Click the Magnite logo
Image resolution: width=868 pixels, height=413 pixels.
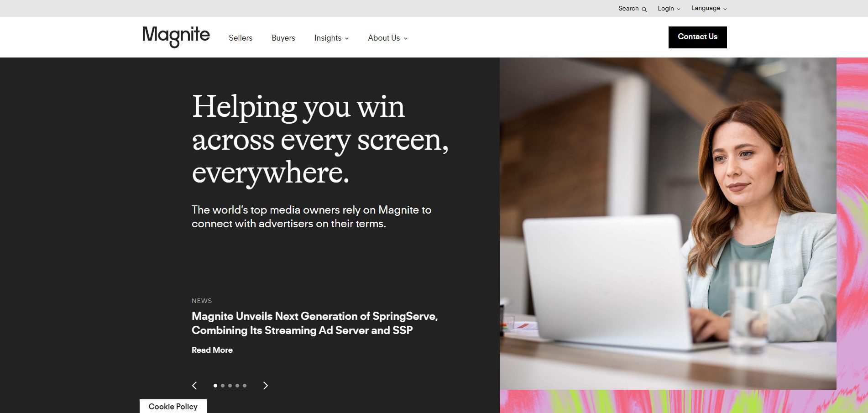tap(176, 37)
